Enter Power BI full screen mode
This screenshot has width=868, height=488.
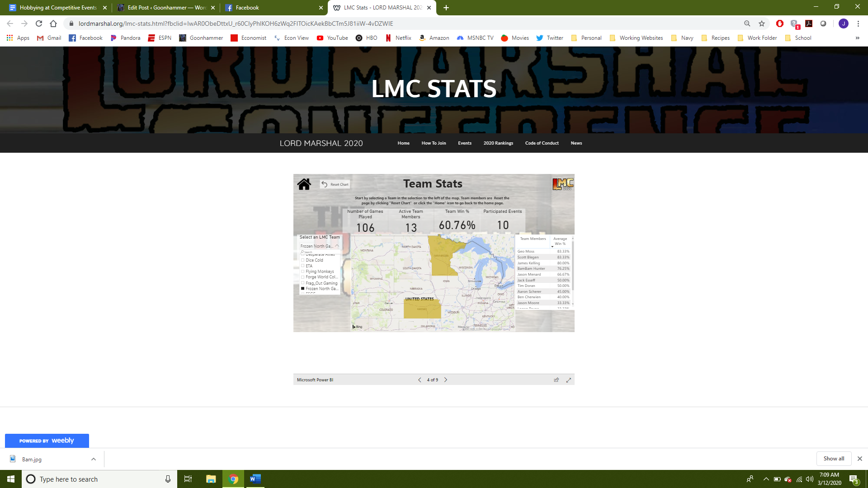coord(569,380)
